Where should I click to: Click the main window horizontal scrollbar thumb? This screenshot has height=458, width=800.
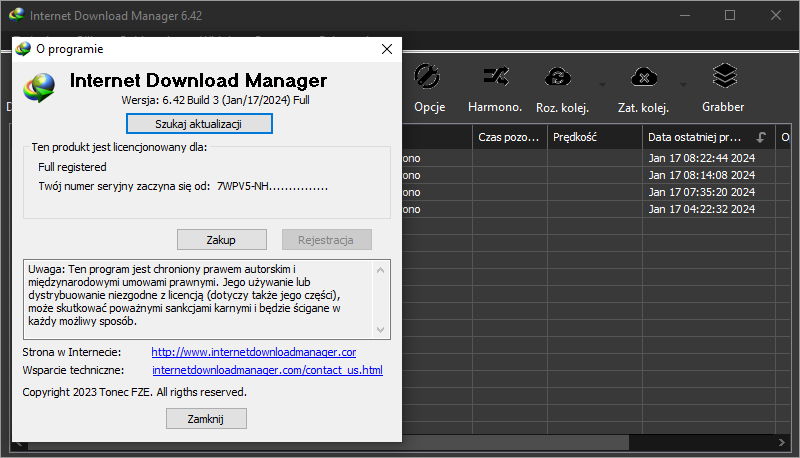(329, 443)
